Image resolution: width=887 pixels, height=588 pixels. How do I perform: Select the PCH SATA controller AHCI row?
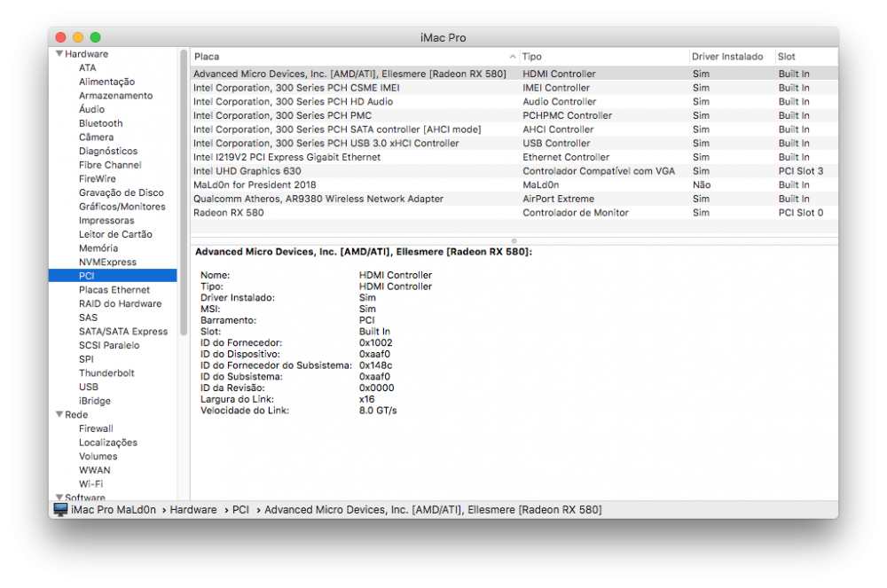click(x=514, y=129)
